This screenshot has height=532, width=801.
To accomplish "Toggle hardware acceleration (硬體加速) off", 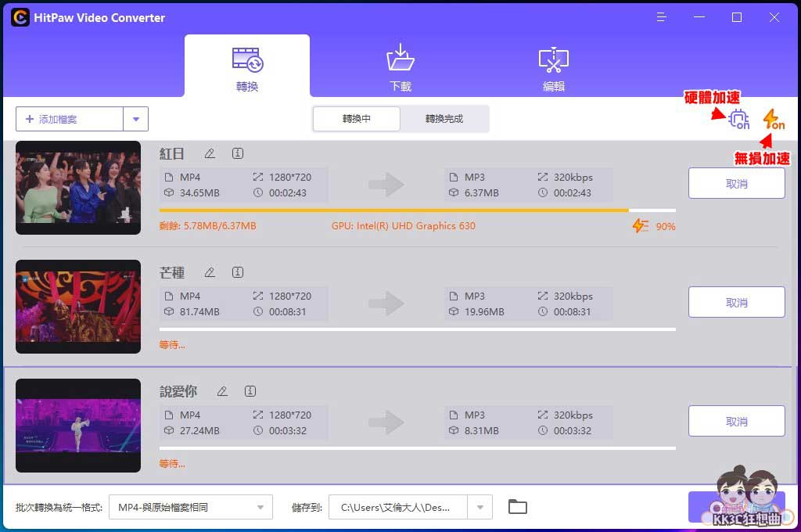I will pyautogui.click(x=737, y=120).
